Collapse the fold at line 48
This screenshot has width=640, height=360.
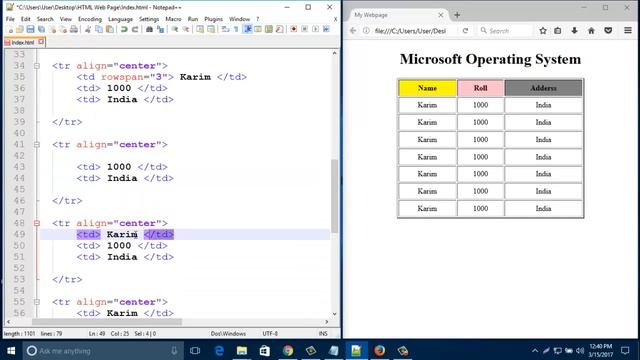pyautogui.click(x=37, y=223)
